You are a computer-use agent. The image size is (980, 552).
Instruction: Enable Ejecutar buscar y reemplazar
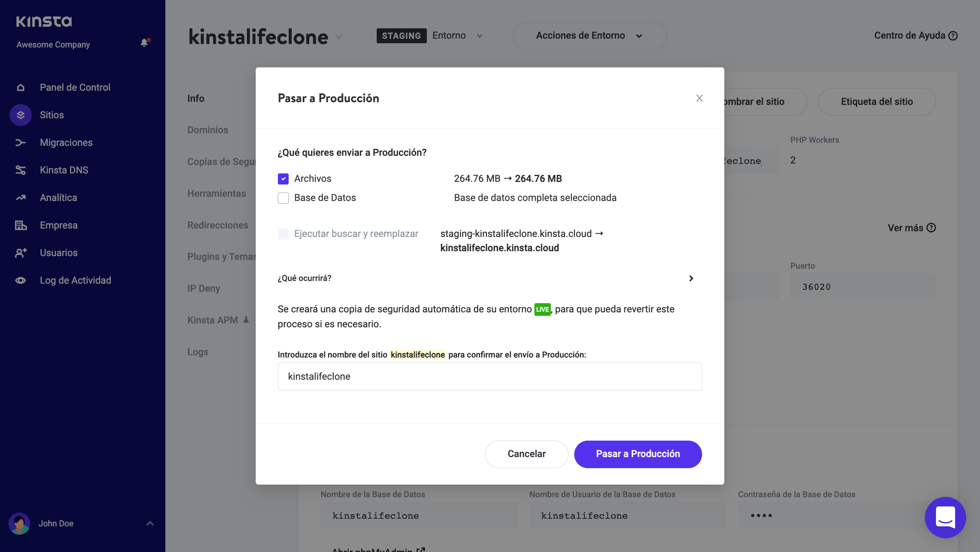pos(283,234)
